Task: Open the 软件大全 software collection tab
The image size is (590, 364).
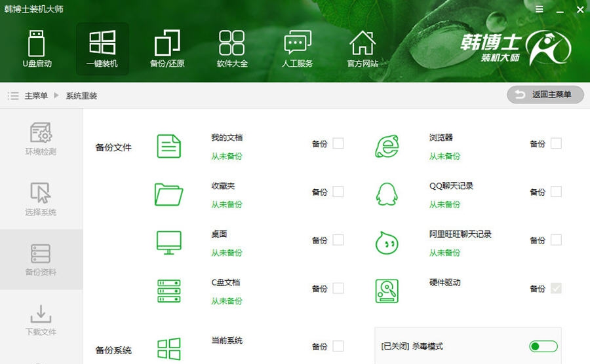Action: tap(232, 49)
